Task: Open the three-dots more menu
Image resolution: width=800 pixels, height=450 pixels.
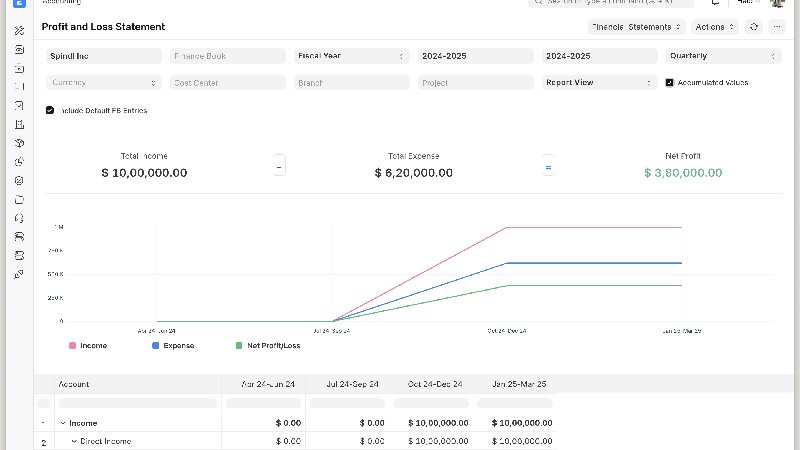Action: [x=777, y=27]
